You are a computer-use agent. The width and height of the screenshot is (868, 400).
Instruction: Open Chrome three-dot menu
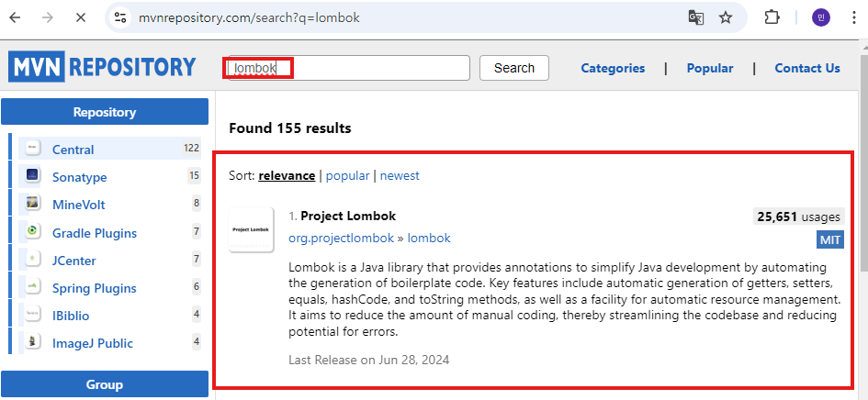pyautogui.click(x=854, y=17)
